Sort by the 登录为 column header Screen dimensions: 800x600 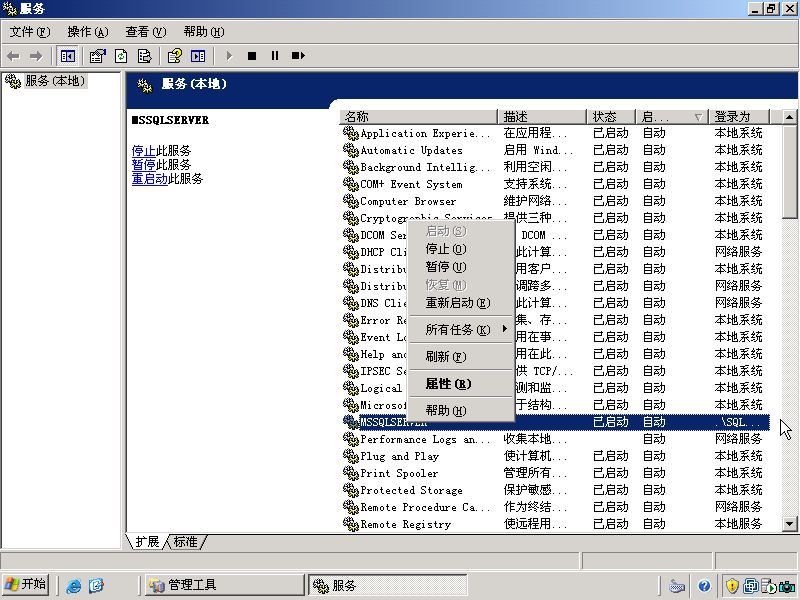pyautogui.click(x=739, y=117)
